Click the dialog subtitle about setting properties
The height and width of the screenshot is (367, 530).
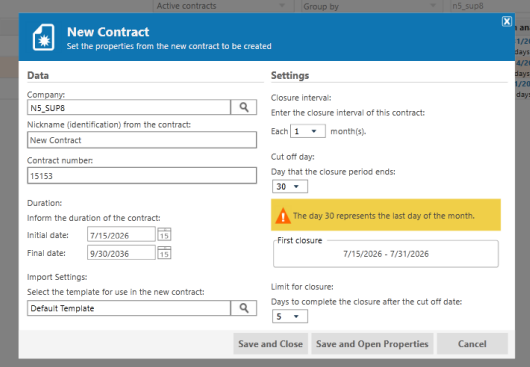pyautogui.click(x=169, y=46)
